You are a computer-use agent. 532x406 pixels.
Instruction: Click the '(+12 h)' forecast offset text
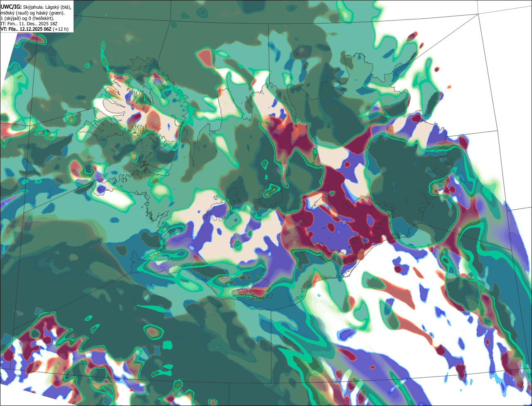coord(61,29)
